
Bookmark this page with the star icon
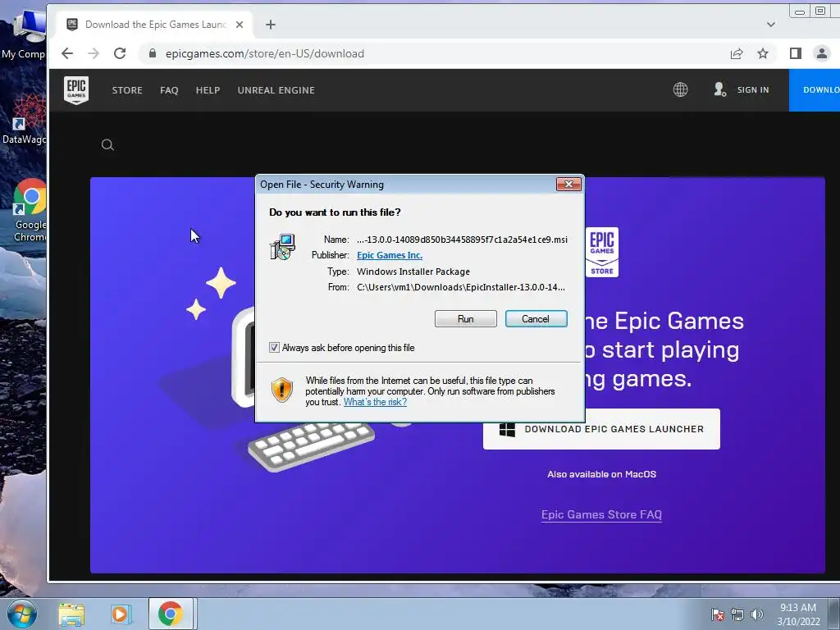(763, 53)
